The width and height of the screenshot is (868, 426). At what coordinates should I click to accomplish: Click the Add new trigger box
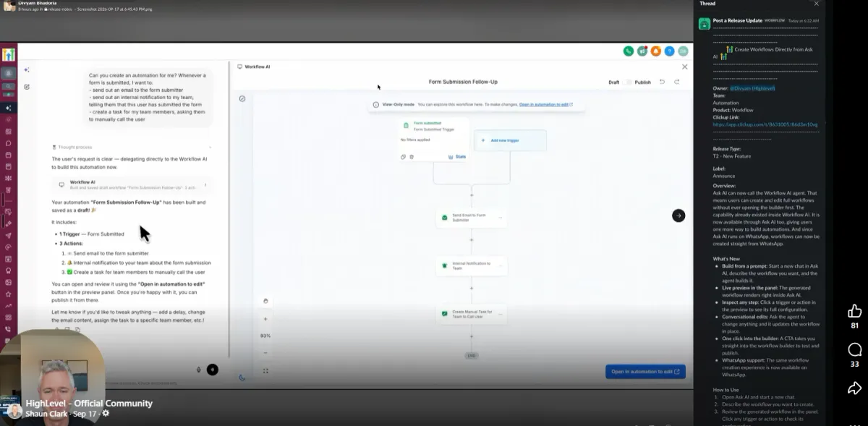[510, 140]
